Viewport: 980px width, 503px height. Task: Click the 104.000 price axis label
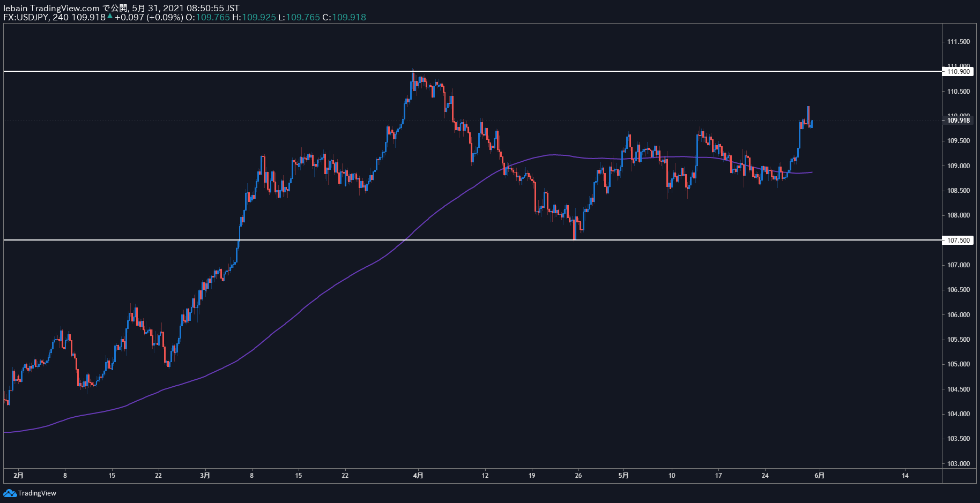[x=958, y=414]
